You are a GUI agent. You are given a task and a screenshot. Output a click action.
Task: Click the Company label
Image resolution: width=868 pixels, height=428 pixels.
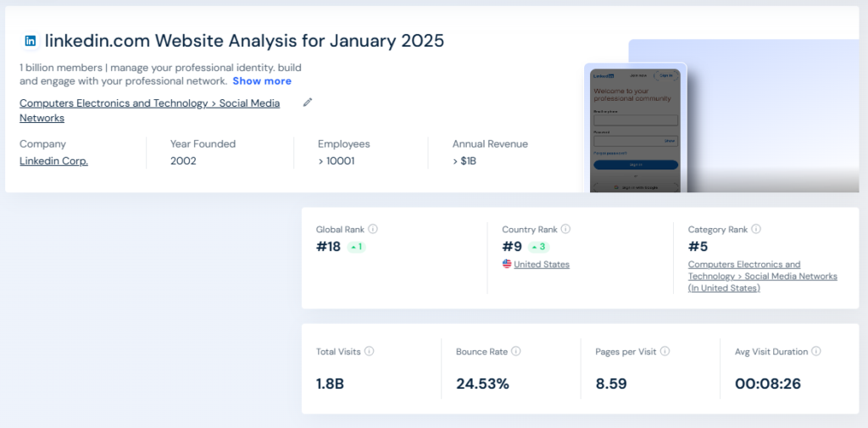pos(42,144)
